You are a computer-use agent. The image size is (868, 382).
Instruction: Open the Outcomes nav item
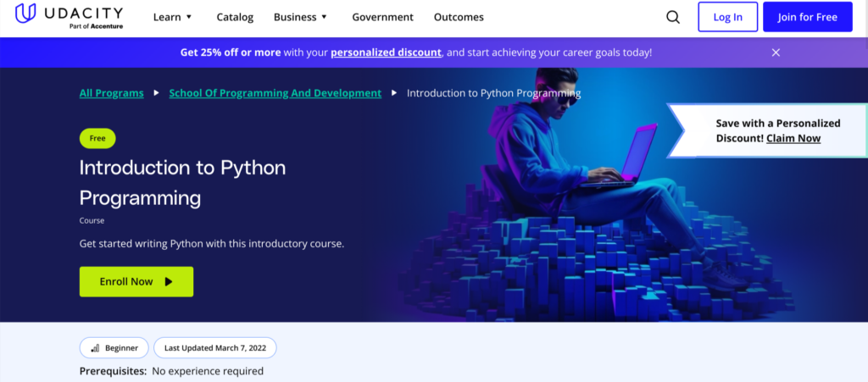459,17
